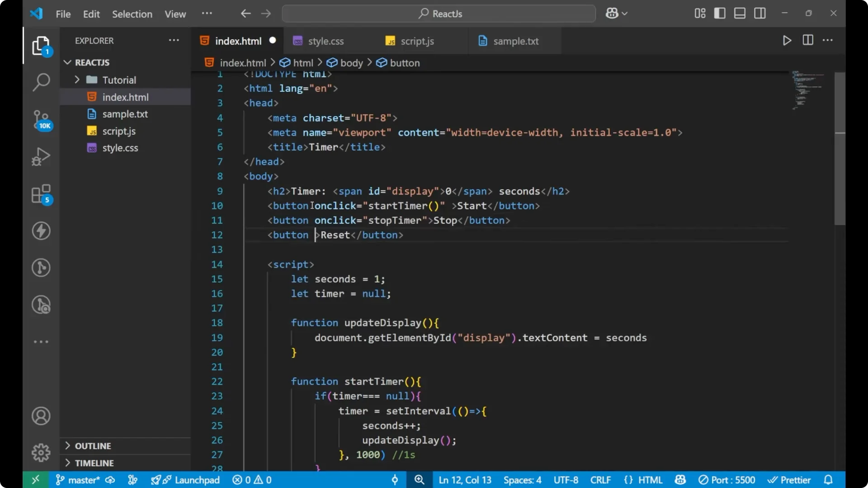The image size is (868, 488).
Task: Run the active file
Action: click(787, 40)
